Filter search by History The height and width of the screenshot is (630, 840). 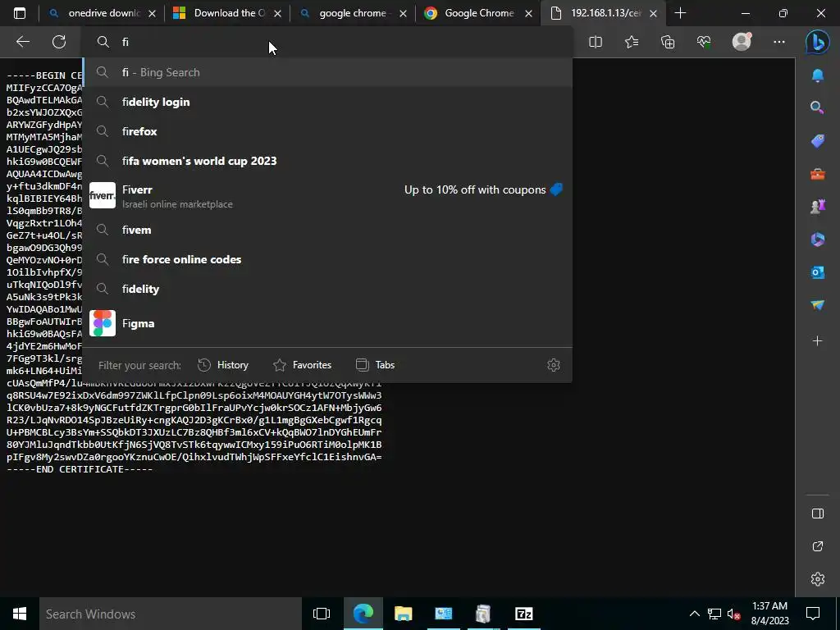tap(223, 365)
